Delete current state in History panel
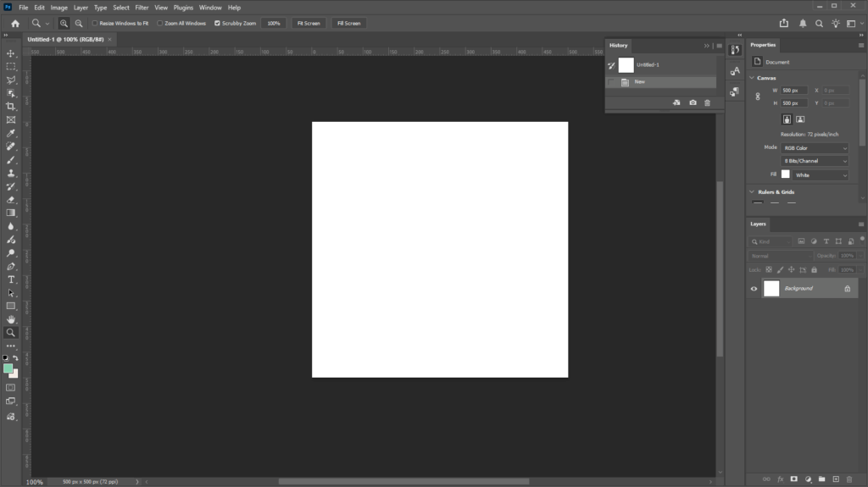Image resolution: width=868 pixels, height=487 pixels. point(708,102)
